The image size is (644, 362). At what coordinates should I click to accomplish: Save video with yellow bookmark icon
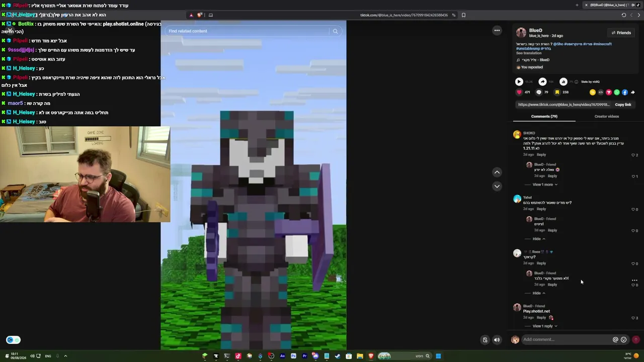coord(557,93)
